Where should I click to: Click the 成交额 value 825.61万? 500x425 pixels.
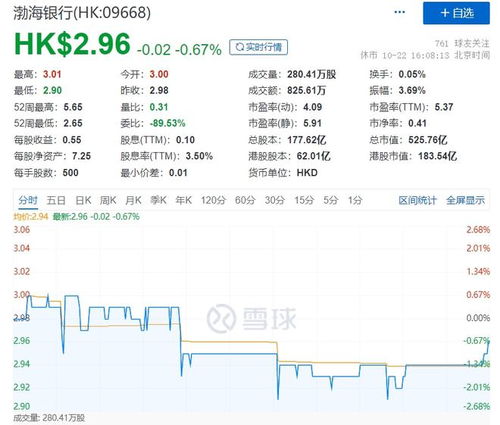click(x=306, y=90)
